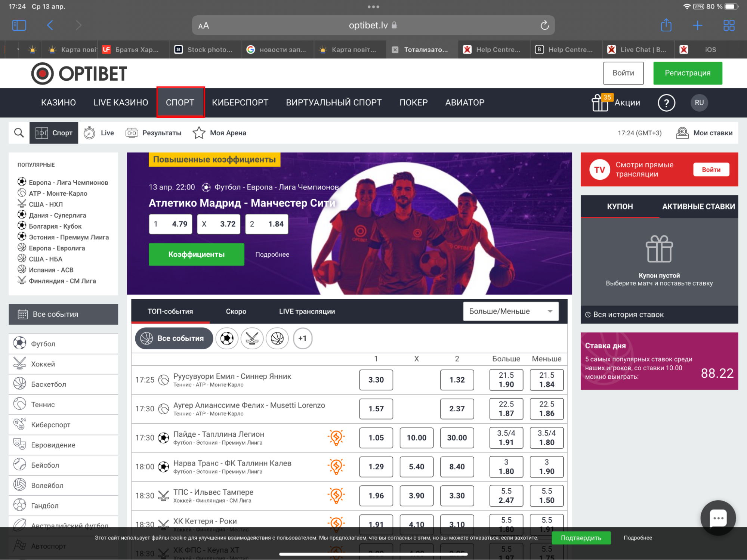747x560 pixels.
Task: Pick odds 10.00 draw for Пайде match
Action: pyautogui.click(x=416, y=437)
